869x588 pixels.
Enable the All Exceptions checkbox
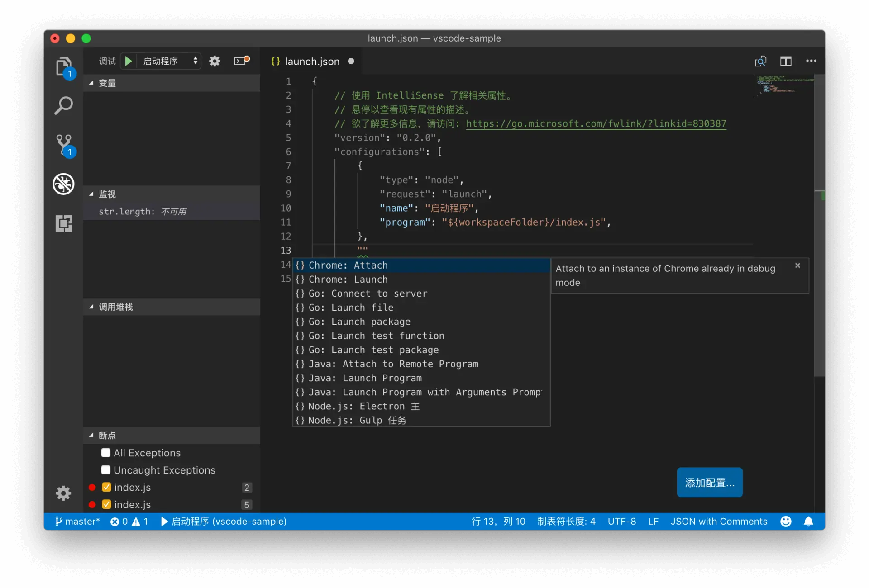click(x=106, y=453)
